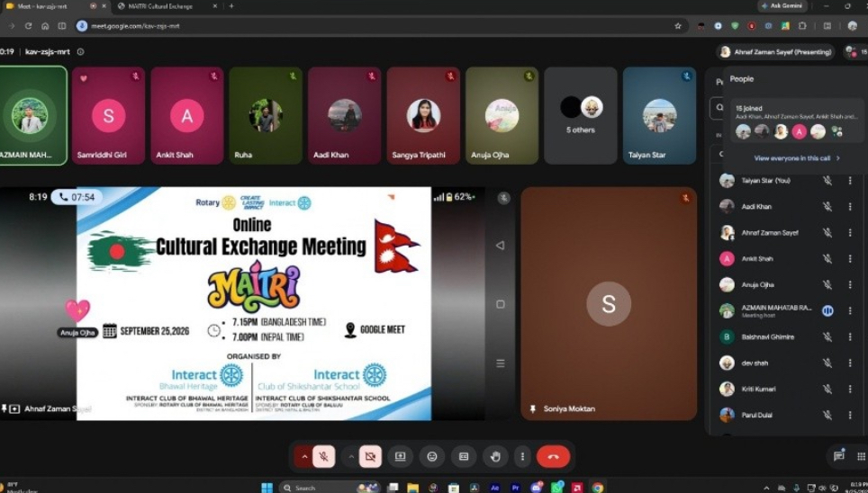Click the red leave call button
Screen dimensions: 868x493
553,456
